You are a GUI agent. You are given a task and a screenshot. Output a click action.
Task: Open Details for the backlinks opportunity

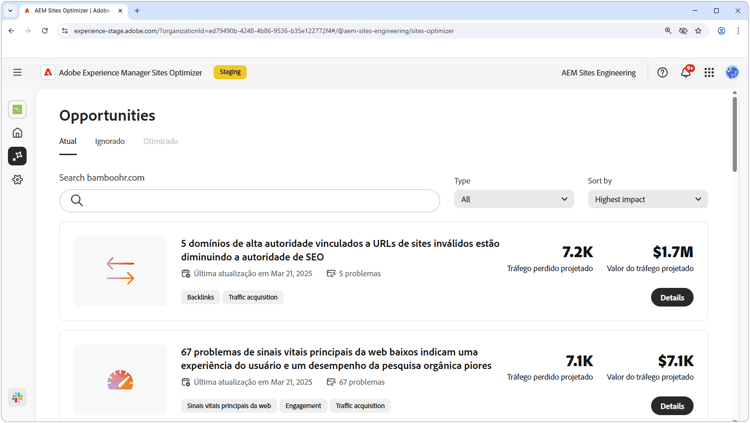(672, 297)
